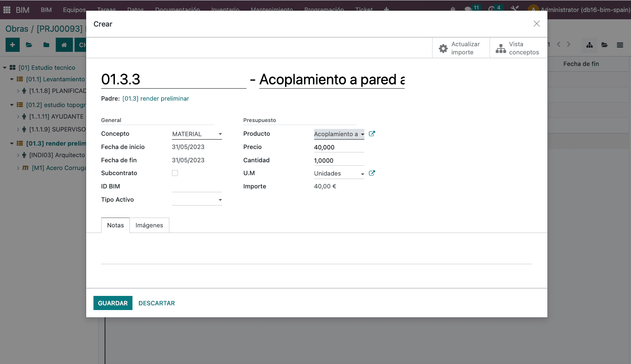Click DESCARTAR to discard
Viewport: 631px width, 364px height.
[x=156, y=303]
